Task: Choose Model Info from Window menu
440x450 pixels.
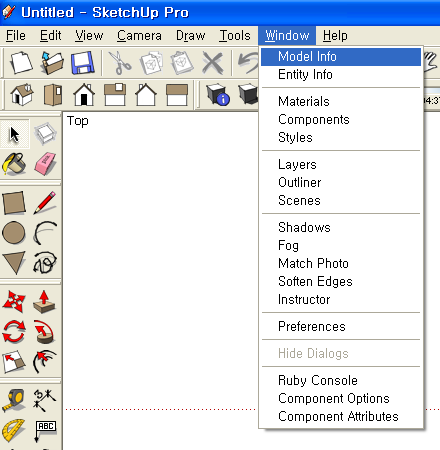Action: click(x=341, y=57)
